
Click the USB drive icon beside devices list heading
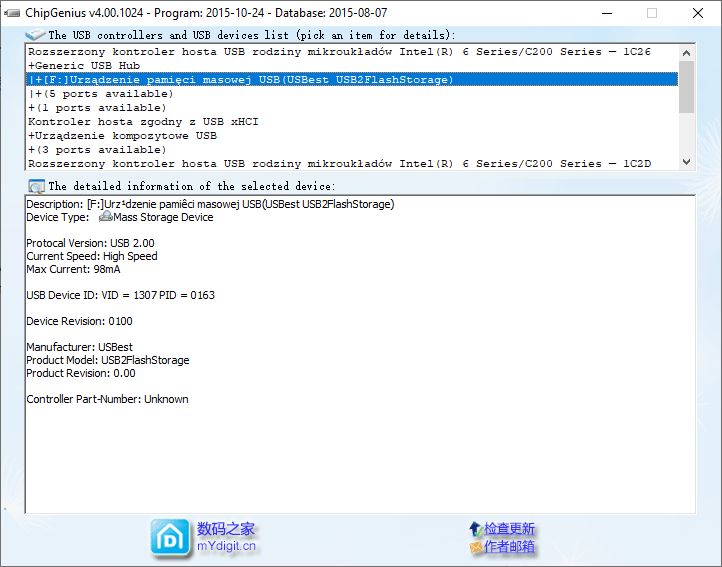pyautogui.click(x=35, y=34)
